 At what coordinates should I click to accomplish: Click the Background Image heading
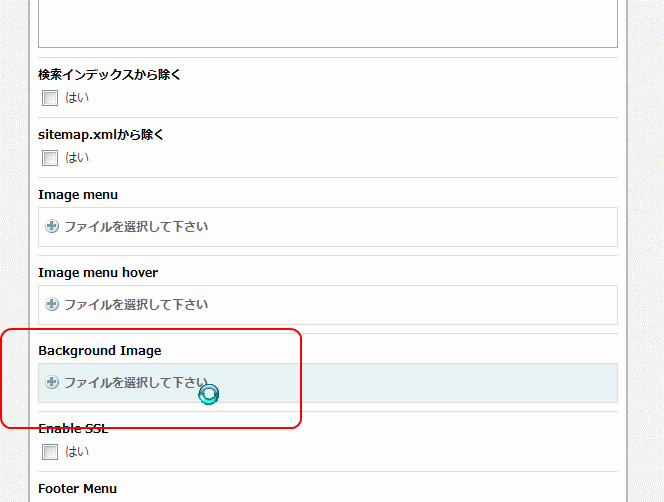pyautogui.click(x=100, y=351)
